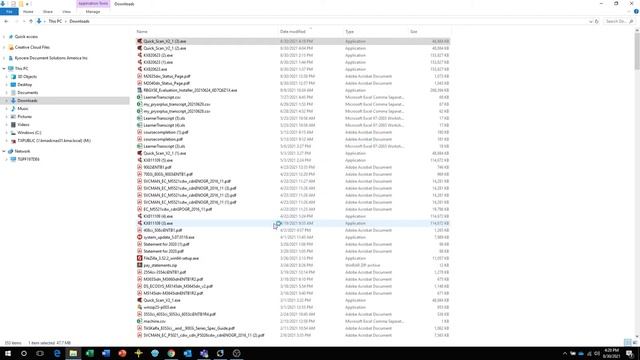Select Quick_Scan_V2_1 (2).exe file
The image size is (640, 360).
[164, 48]
